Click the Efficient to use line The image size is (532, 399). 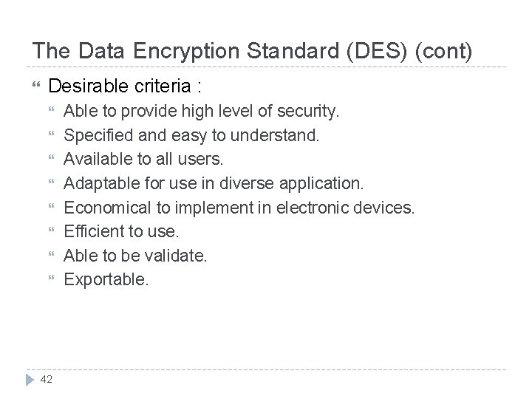click(x=121, y=232)
